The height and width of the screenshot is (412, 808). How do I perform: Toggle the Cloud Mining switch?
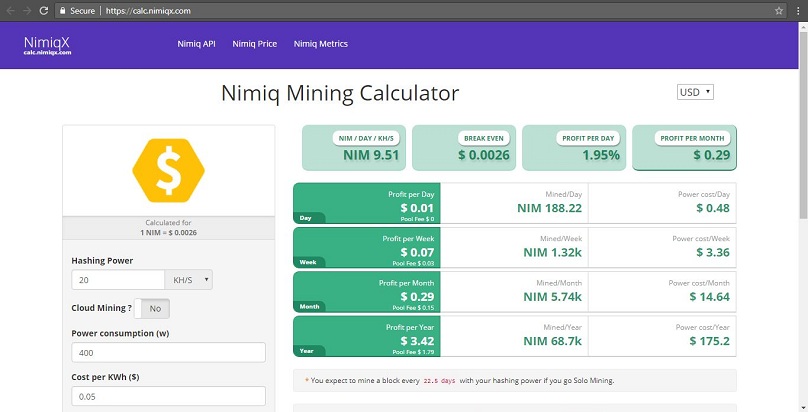coord(152,308)
